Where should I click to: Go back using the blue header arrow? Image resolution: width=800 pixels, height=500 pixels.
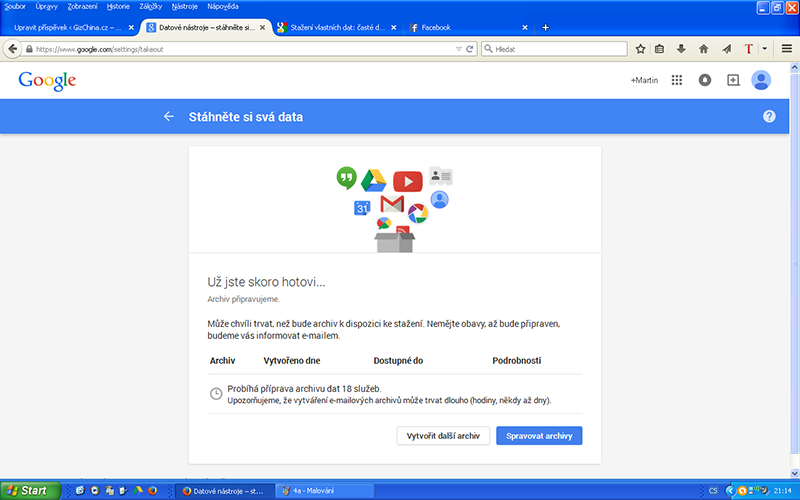tap(168, 116)
